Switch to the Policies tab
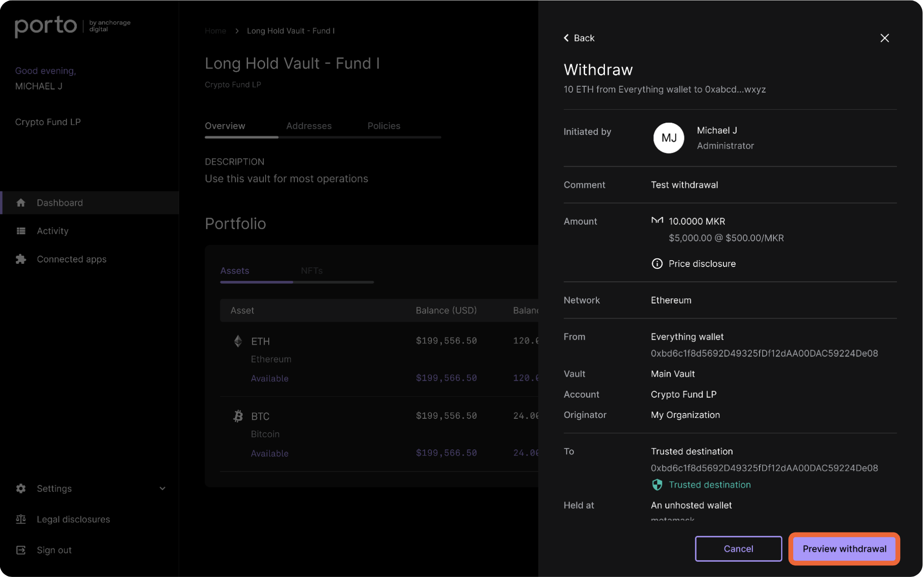The width and height of the screenshot is (924, 577). point(384,126)
